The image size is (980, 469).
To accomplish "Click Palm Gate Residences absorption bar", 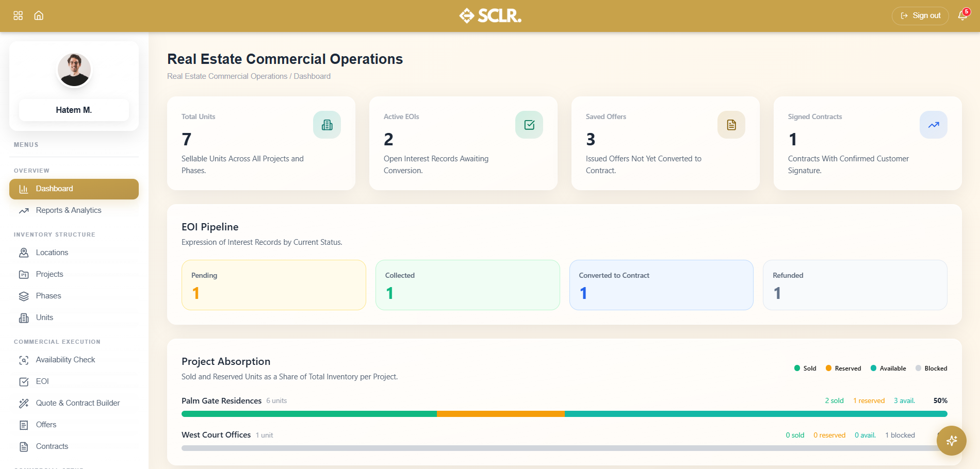I will pyautogui.click(x=564, y=414).
